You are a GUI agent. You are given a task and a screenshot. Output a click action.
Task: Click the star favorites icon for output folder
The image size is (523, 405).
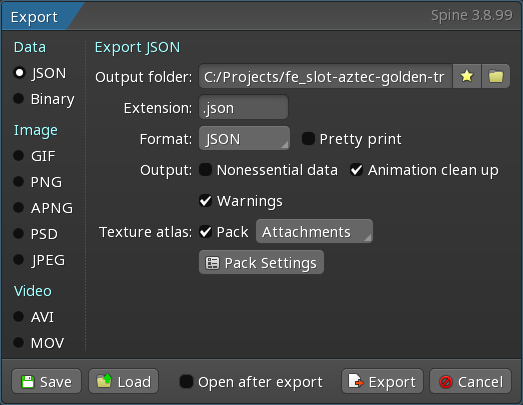click(467, 76)
